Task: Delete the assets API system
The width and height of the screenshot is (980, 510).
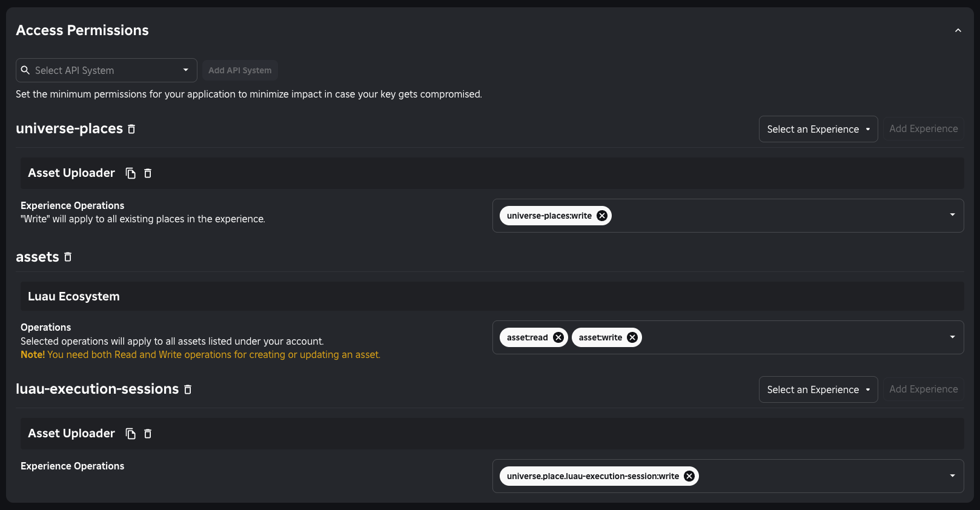Action: point(67,257)
